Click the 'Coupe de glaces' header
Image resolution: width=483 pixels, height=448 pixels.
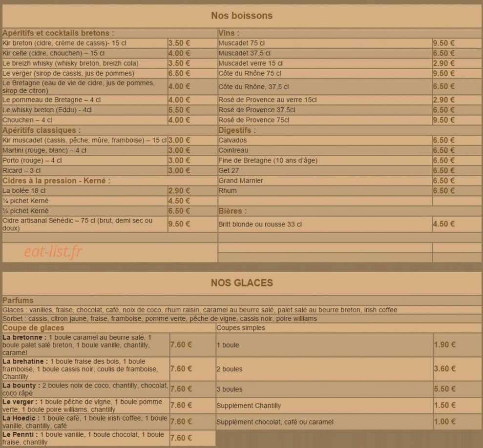33,328
